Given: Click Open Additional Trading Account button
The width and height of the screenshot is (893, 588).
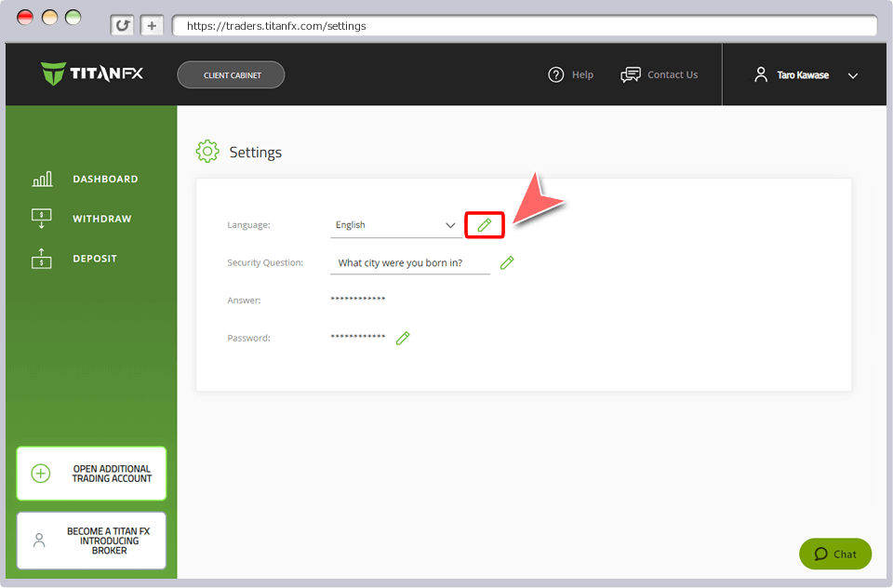Looking at the screenshot, I should (x=91, y=474).
